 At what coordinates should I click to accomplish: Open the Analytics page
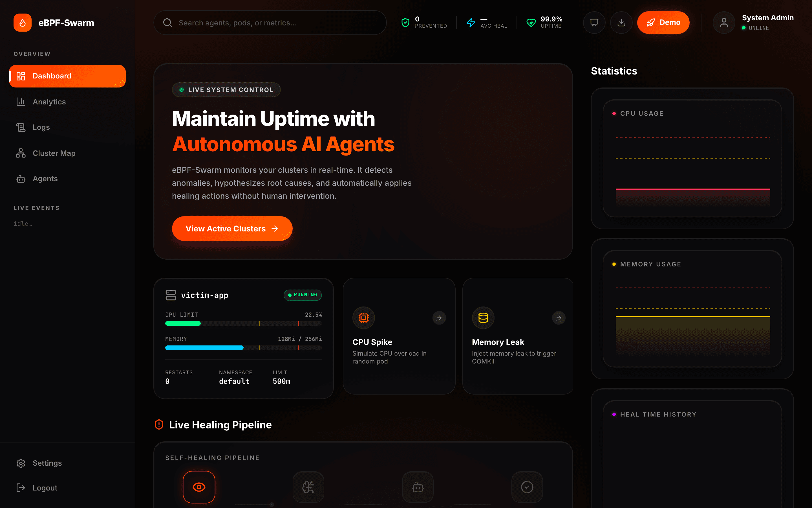point(67,102)
